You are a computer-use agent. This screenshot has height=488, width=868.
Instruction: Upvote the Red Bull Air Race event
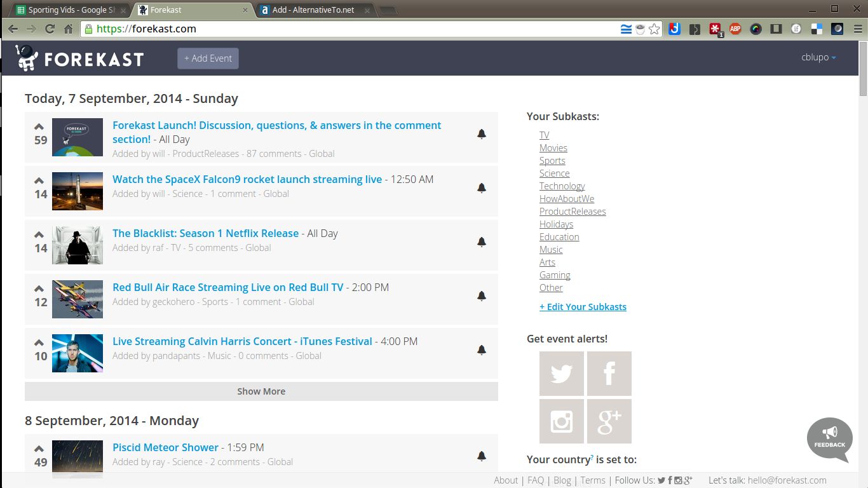39,288
